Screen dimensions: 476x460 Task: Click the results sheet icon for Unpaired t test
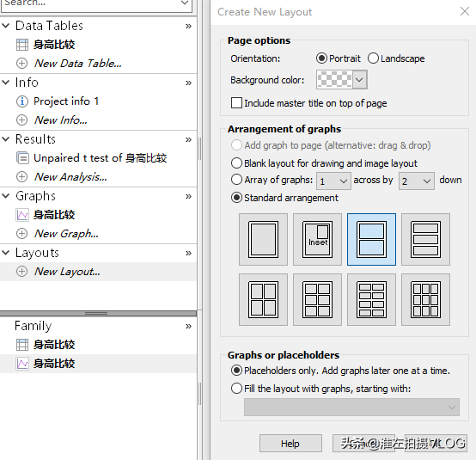click(22, 158)
